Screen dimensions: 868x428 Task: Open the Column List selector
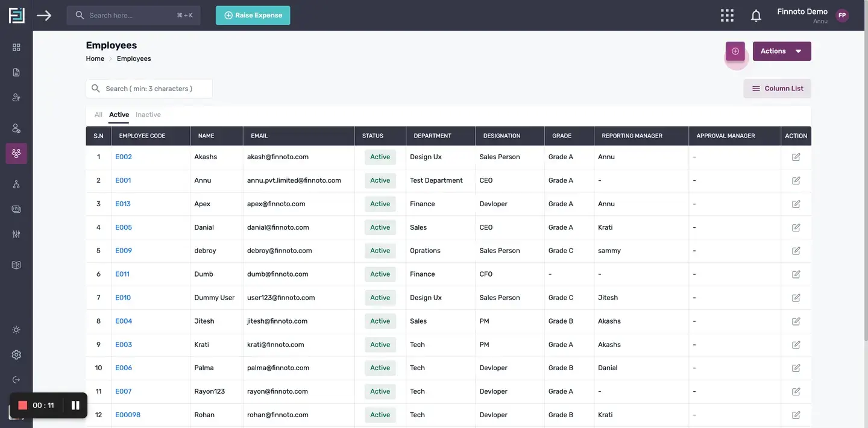click(777, 89)
